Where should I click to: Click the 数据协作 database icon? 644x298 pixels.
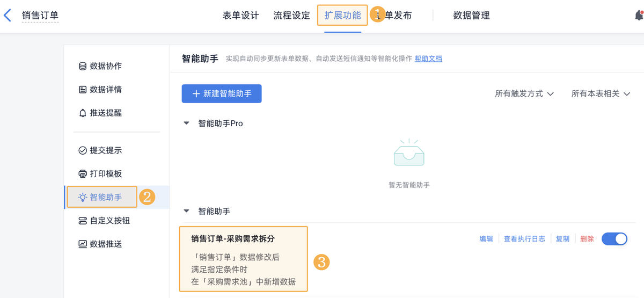pyautogui.click(x=83, y=66)
